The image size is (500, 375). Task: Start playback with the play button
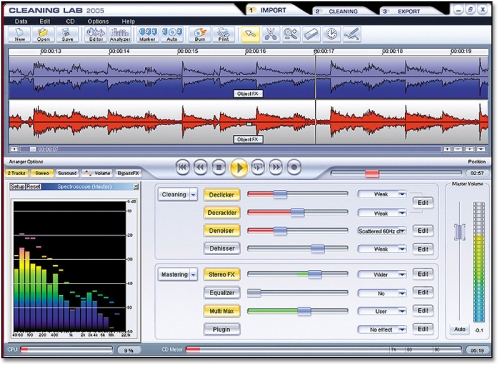click(239, 168)
